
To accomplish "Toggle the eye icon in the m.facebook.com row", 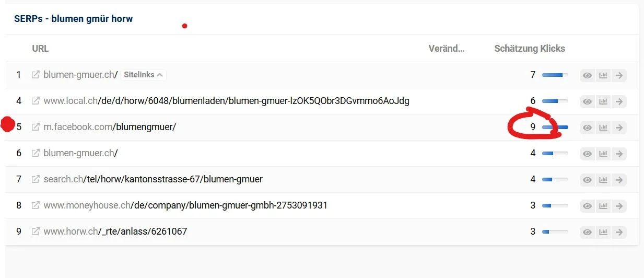I will [588, 128].
